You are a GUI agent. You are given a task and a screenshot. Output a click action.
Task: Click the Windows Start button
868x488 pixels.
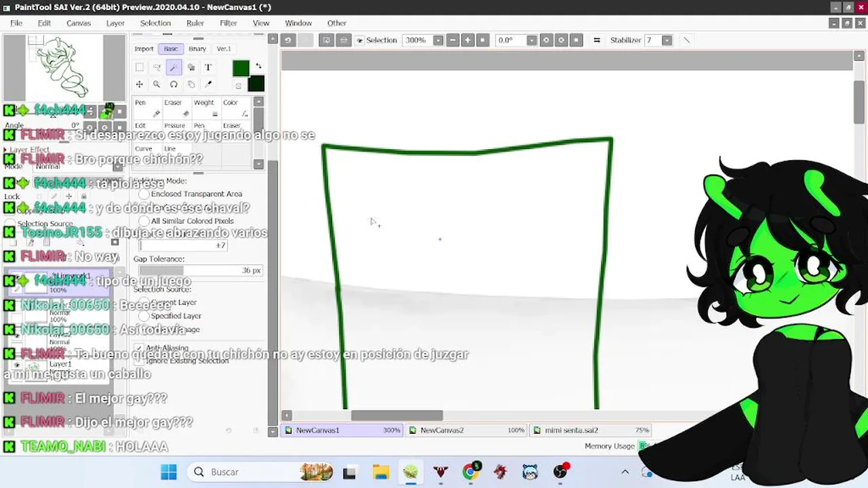tap(169, 472)
